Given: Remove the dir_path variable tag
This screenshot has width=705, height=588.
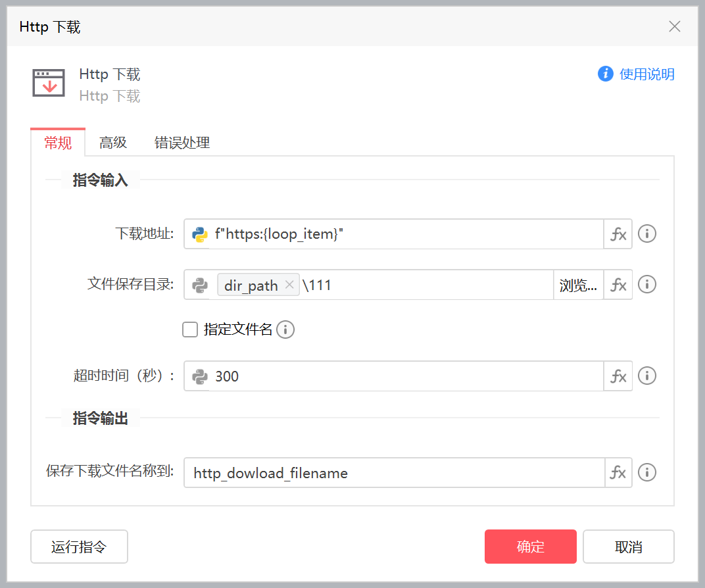Looking at the screenshot, I should click(289, 285).
